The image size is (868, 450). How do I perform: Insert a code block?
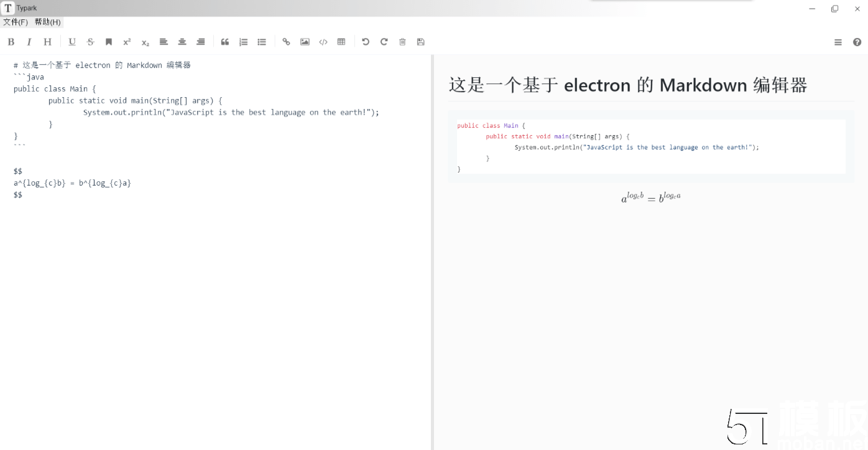click(323, 42)
